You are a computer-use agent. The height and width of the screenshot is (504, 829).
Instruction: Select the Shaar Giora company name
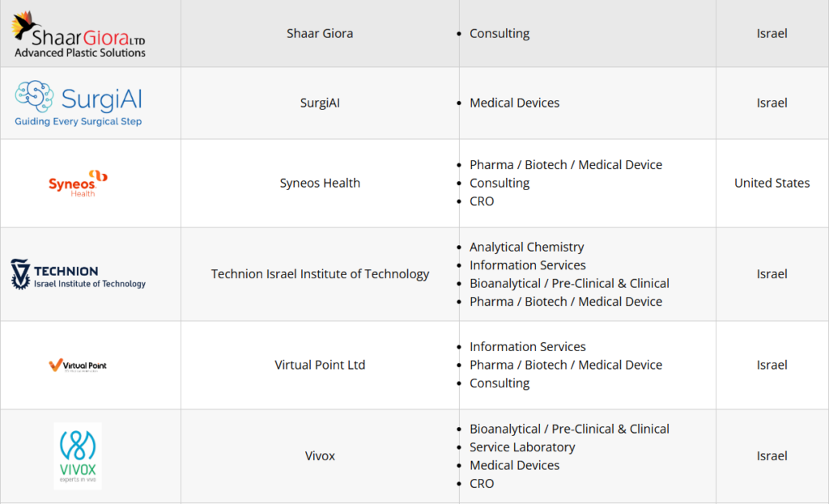(320, 33)
